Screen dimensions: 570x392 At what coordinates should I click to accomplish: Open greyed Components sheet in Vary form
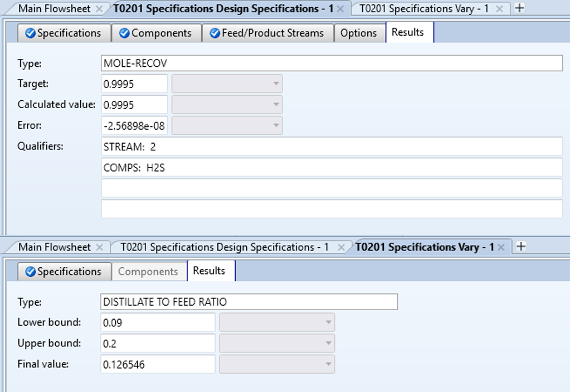[x=149, y=271]
